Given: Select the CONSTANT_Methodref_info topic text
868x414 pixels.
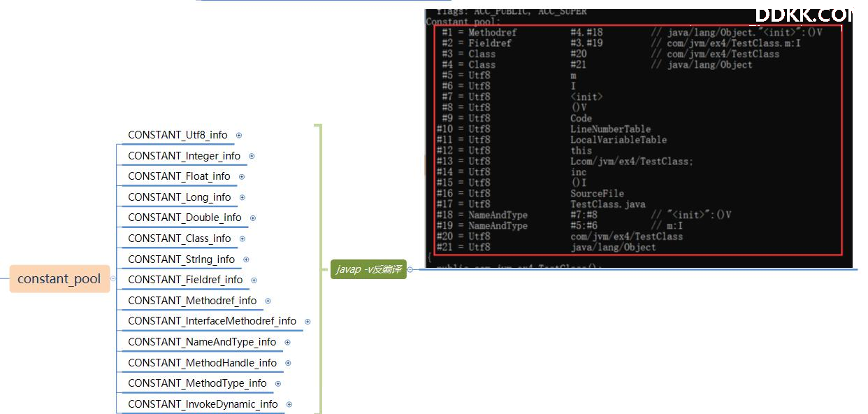Looking at the screenshot, I should coord(192,301).
